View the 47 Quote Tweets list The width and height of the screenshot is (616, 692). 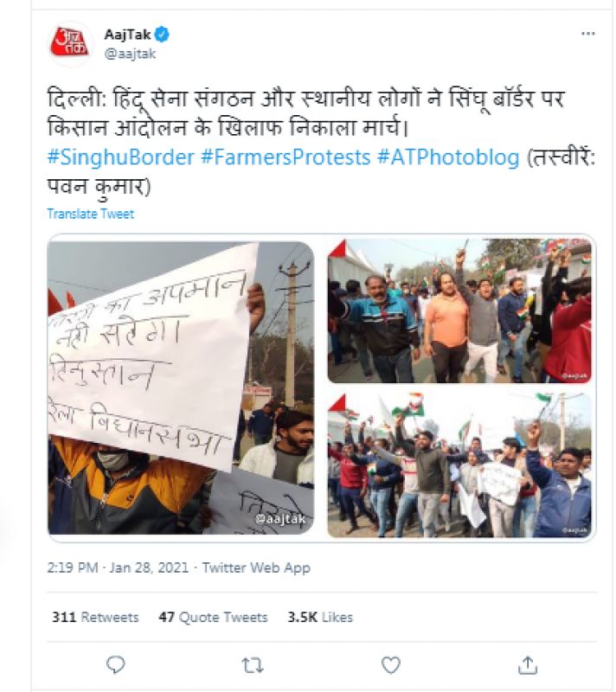(x=213, y=617)
